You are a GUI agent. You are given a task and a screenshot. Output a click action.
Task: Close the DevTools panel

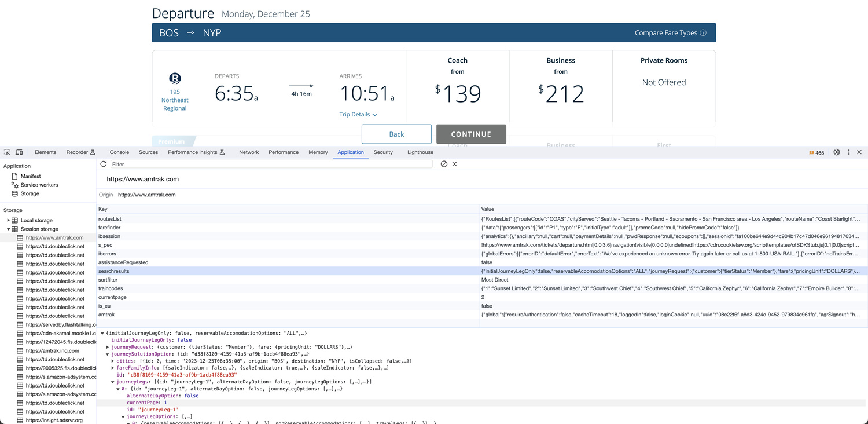coord(859,152)
